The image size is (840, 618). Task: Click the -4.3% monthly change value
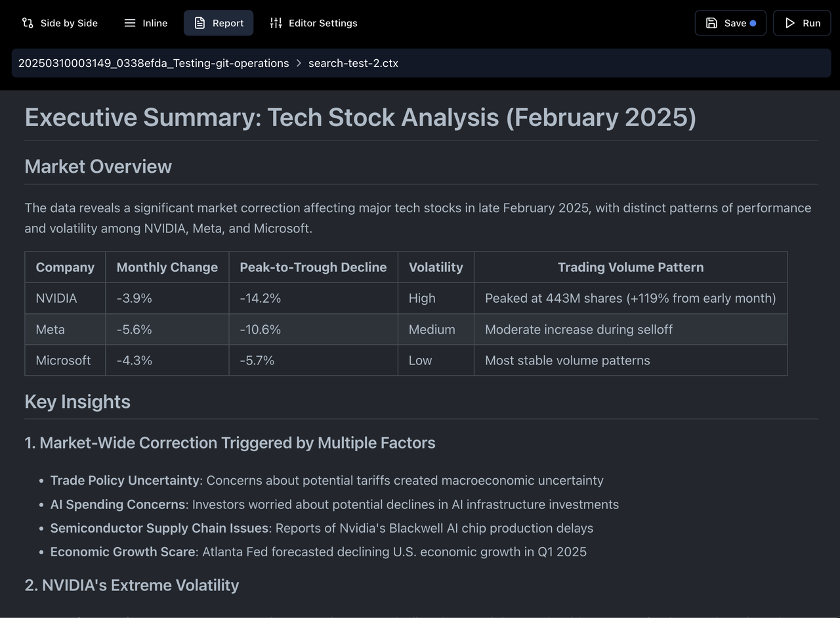[167, 360]
